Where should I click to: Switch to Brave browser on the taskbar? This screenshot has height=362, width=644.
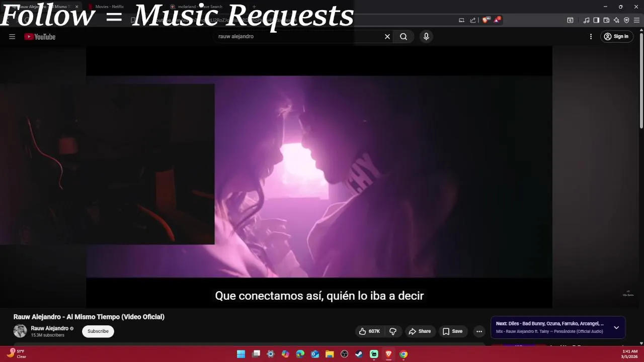(388, 354)
